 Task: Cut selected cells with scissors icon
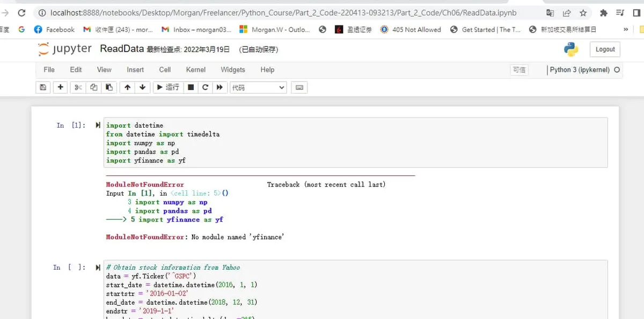click(78, 87)
